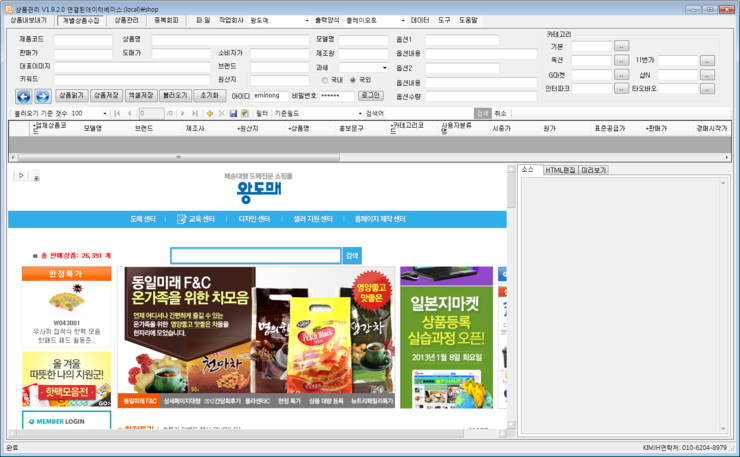
Task: Click the 아이디 field showing eminong
Action: 270,96
